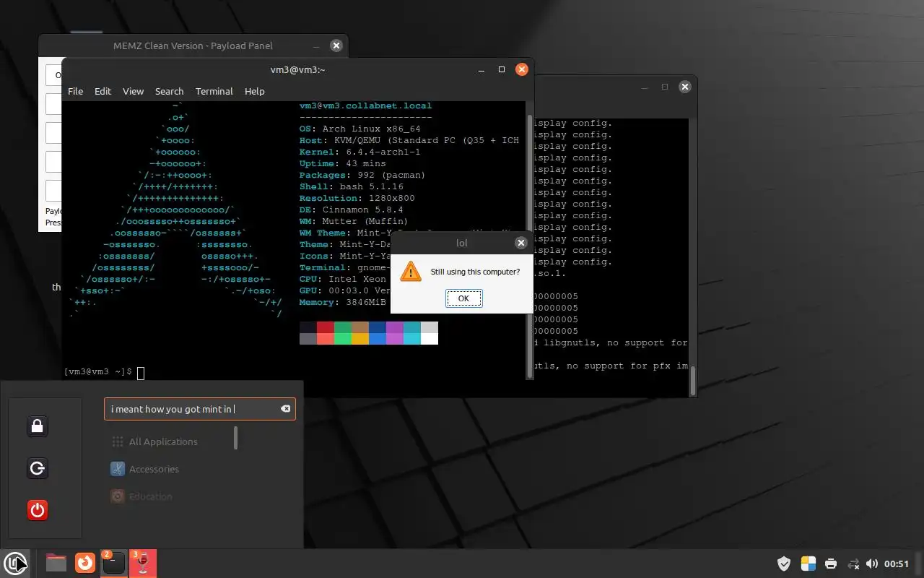Click the warning icon in the lol dialog
The image size is (924, 578).
411,272
